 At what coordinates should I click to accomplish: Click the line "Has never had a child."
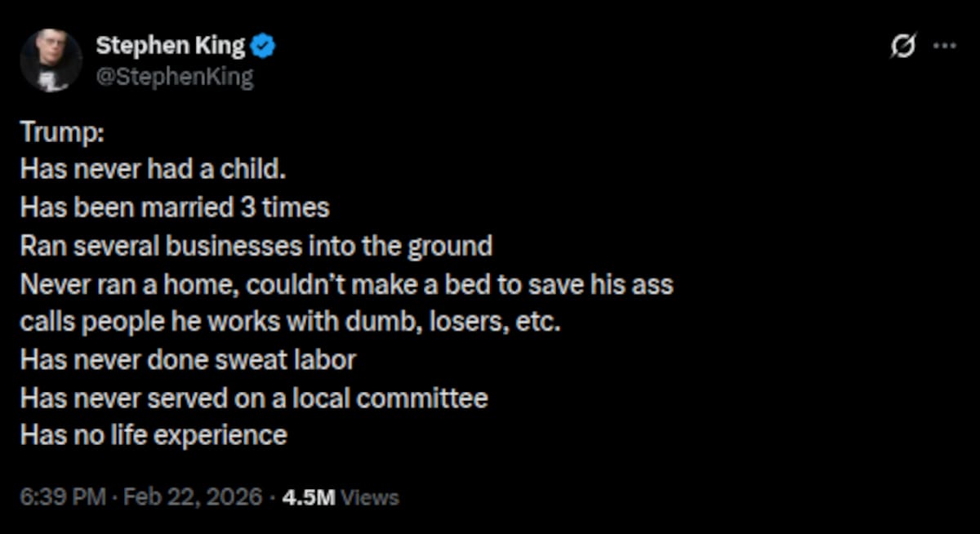click(x=153, y=170)
